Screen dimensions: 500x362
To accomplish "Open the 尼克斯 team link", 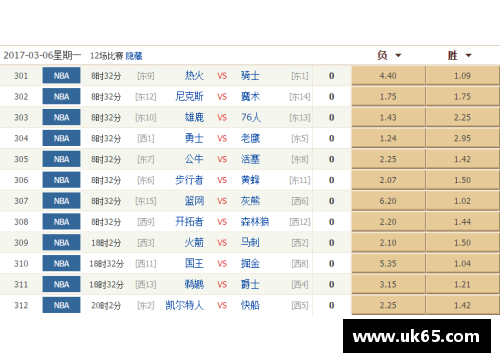I will [189, 97].
